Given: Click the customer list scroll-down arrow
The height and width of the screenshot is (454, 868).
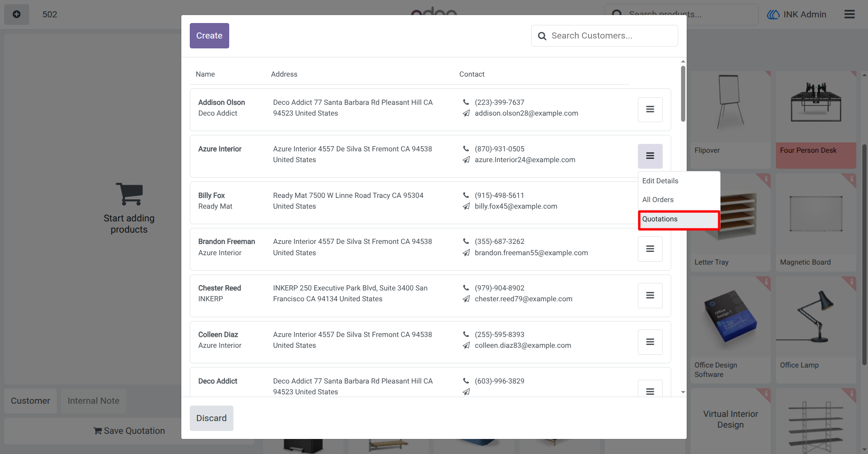Looking at the screenshot, I should click(x=683, y=392).
